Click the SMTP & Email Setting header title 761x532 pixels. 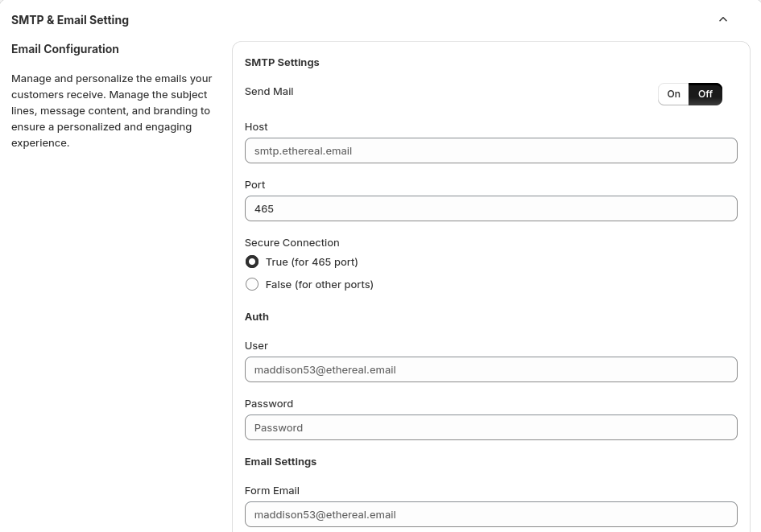click(x=70, y=20)
